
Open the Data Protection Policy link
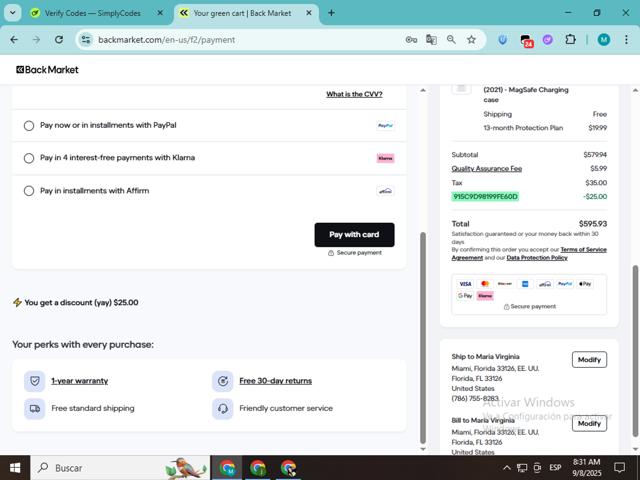click(537, 258)
